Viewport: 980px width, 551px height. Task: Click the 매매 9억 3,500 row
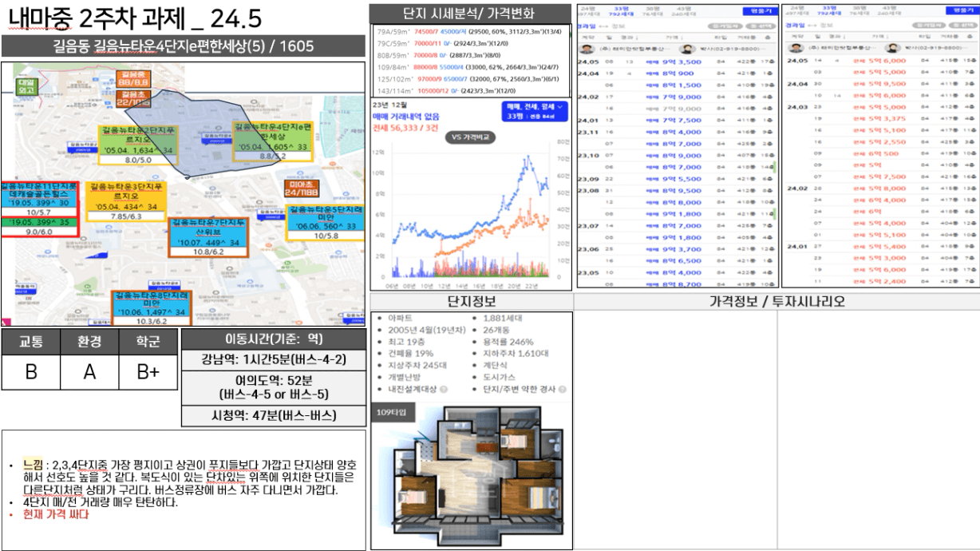tap(677, 61)
